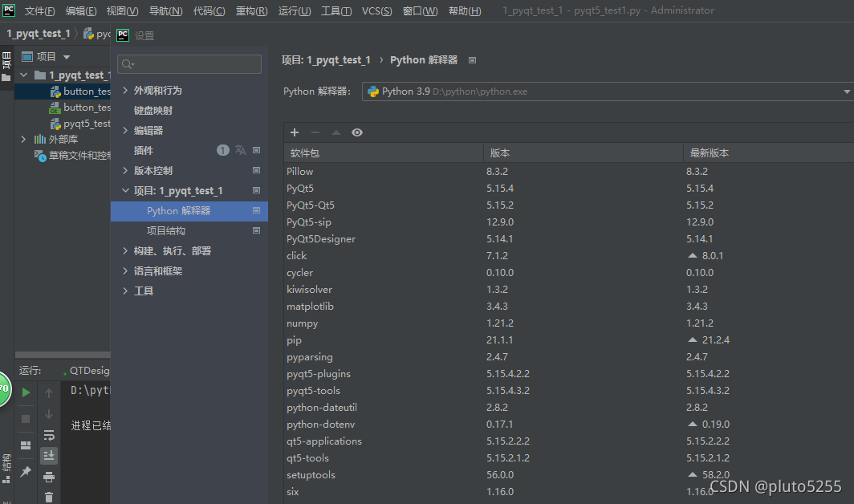Select the PyQt5 package row

[x=568, y=189]
